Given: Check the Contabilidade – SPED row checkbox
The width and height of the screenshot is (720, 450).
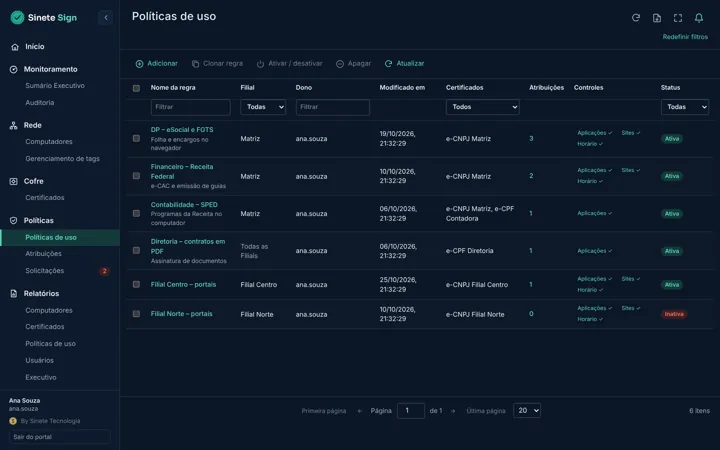Looking at the screenshot, I should [136, 214].
